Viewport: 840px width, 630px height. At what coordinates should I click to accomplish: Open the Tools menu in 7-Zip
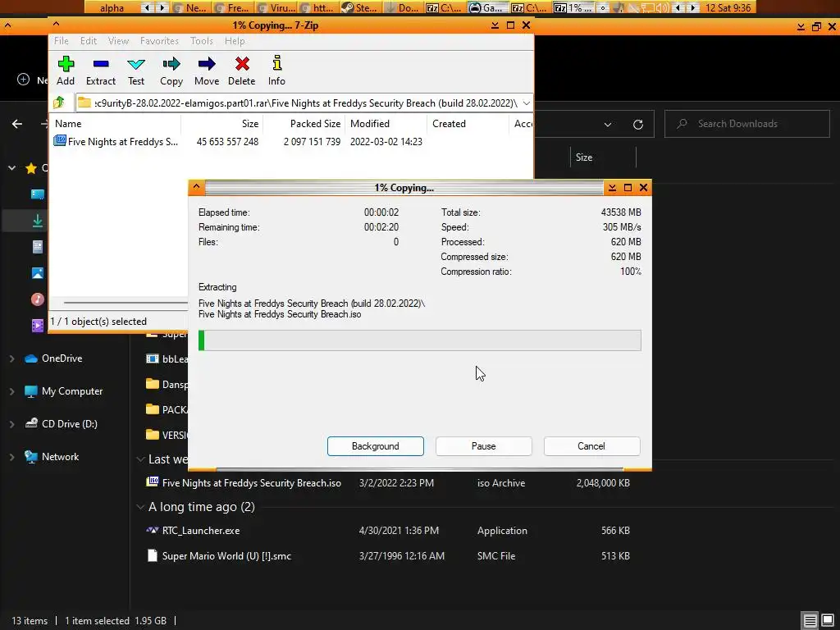click(202, 41)
